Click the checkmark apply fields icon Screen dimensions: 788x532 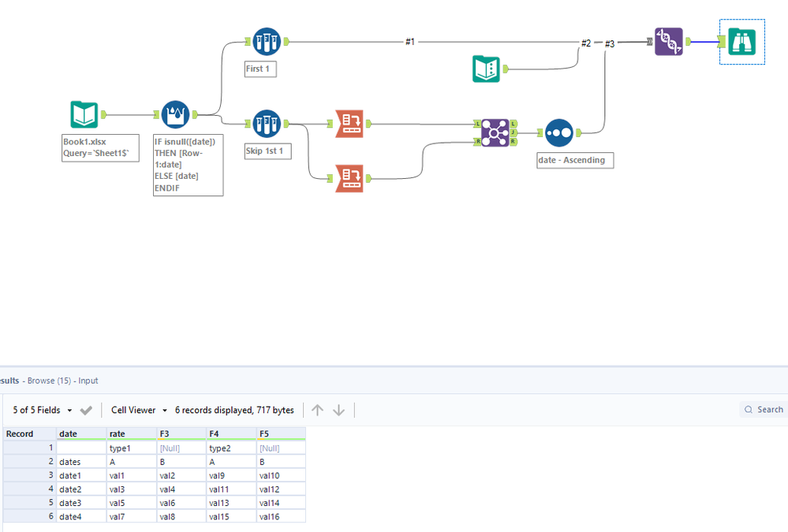[86, 411]
